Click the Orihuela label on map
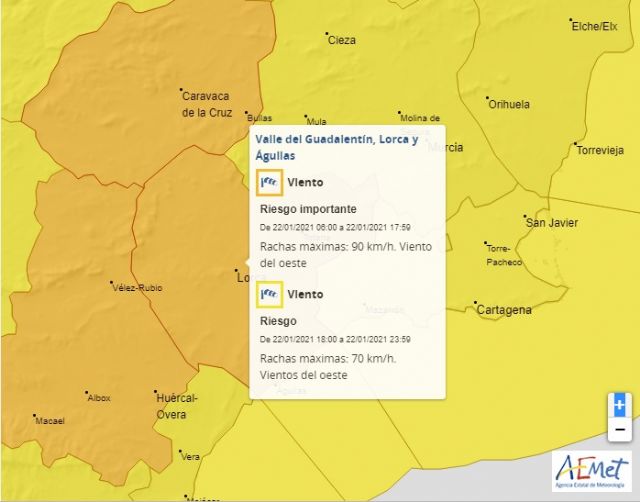The image size is (640, 502). 508,103
